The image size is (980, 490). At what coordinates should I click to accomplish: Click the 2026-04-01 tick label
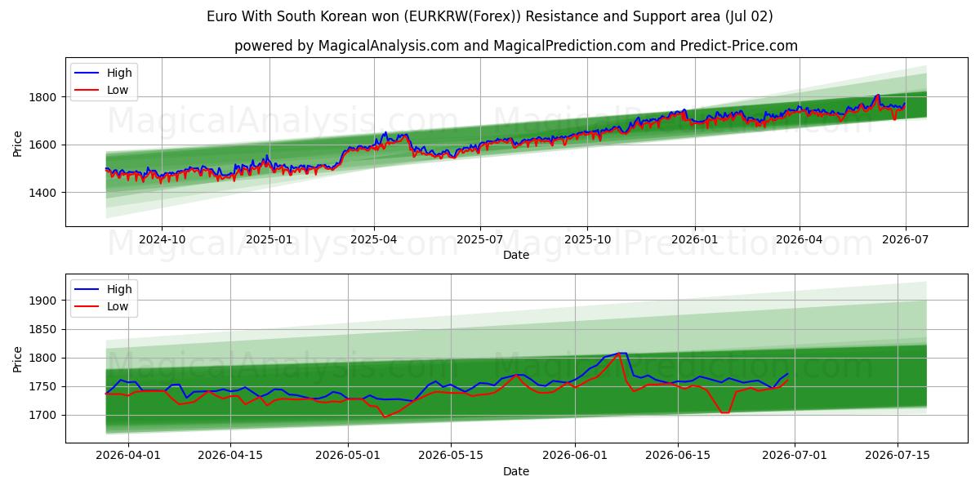(127, 456)
